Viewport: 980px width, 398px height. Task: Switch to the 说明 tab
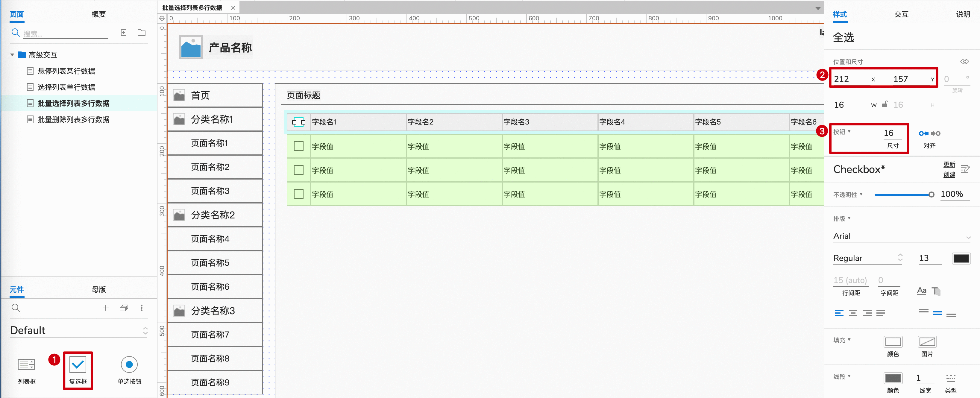[x=963, y=14]
